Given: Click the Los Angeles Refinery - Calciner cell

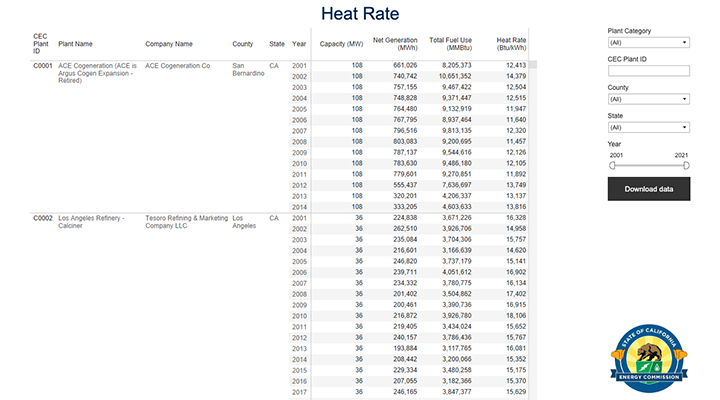Looking at the screenshot, I should tap(91, 222).
